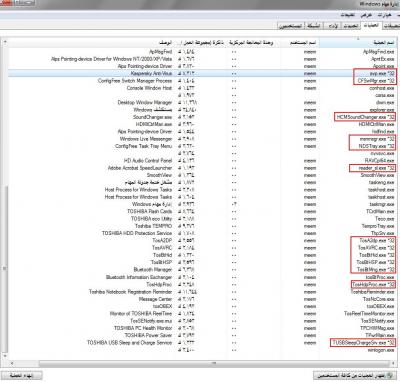
Task: Click the Windows Live Messenger description
Action: pos(146,139)
